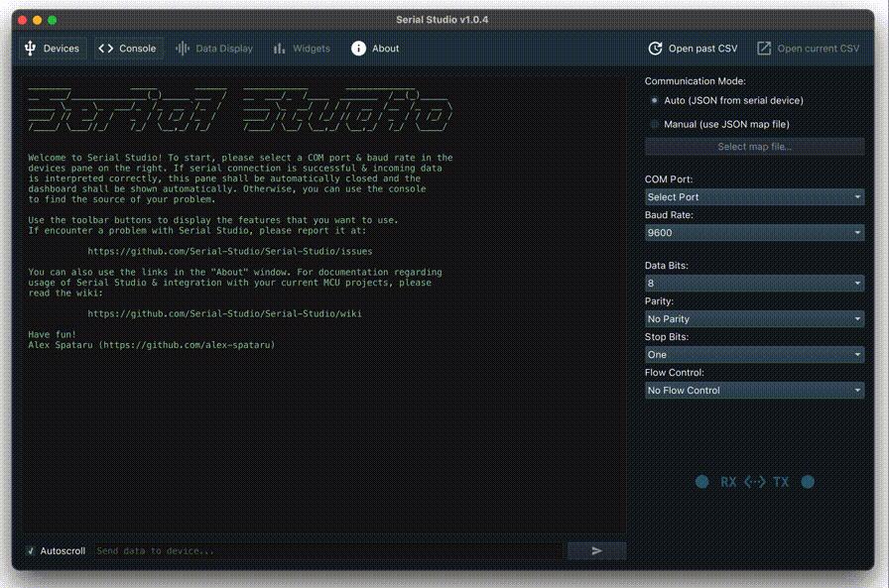Image resolution: width=889 pixels, height=588 pixels.
Task: Click the Open current CSV export icon
Action: 762,47
